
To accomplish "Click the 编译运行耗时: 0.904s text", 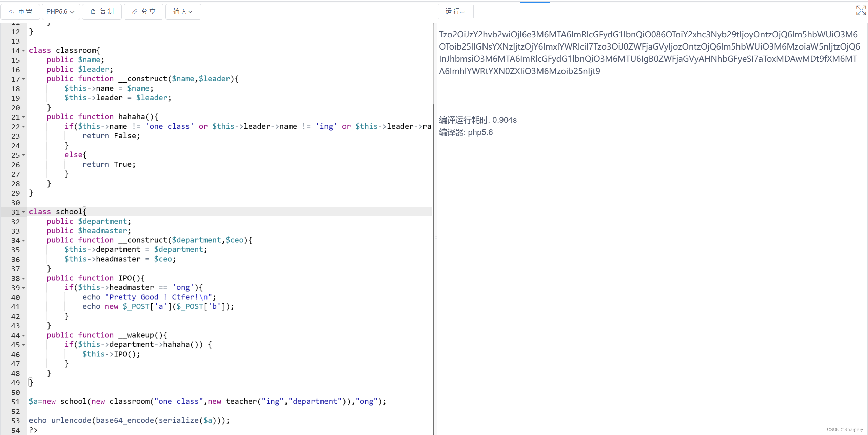I will pyautogui.click(x=478, y=120).
